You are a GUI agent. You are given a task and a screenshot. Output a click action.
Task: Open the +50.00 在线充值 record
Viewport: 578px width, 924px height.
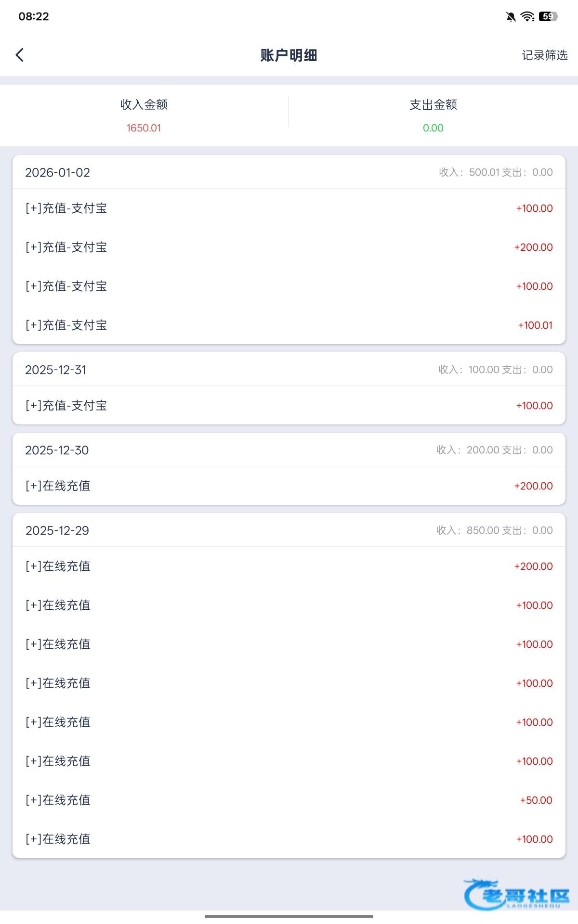(x=289, y=800)
